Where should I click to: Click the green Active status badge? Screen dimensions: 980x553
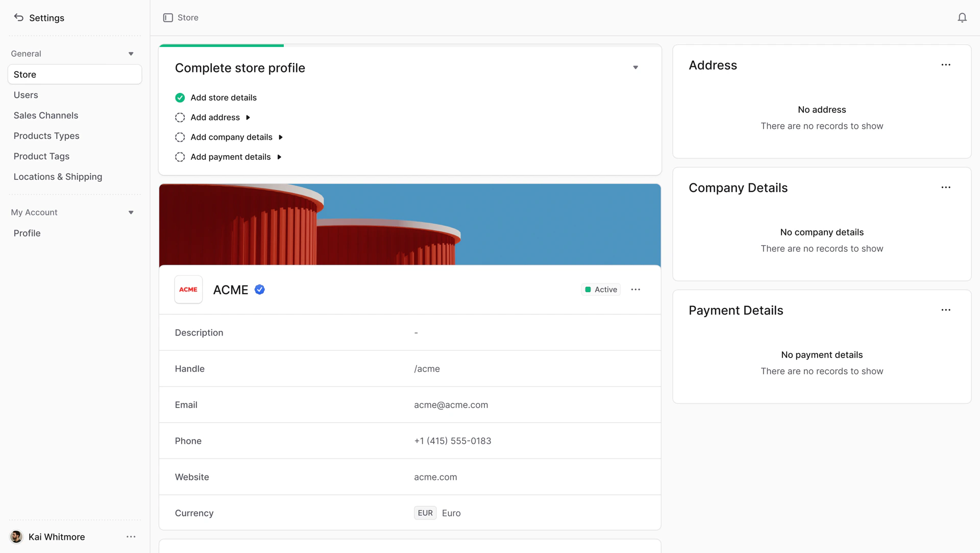(x=601, y=290)
